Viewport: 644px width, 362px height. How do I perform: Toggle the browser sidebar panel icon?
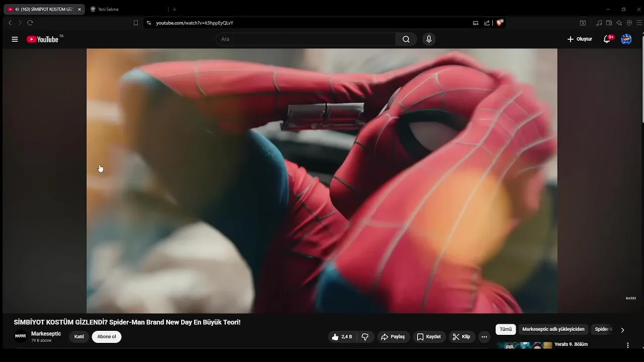coord(583,23)
